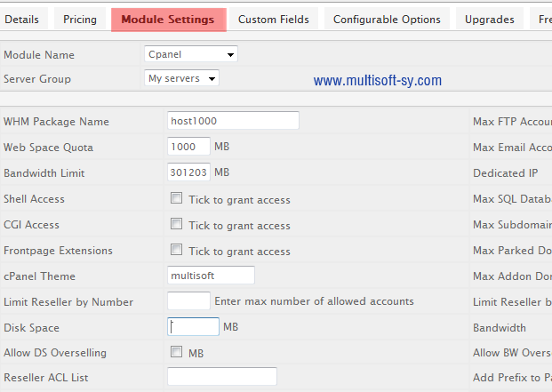The image size is (552, 392).
Task: Switch to the Details tab
Action: click(x=23, y=19)
